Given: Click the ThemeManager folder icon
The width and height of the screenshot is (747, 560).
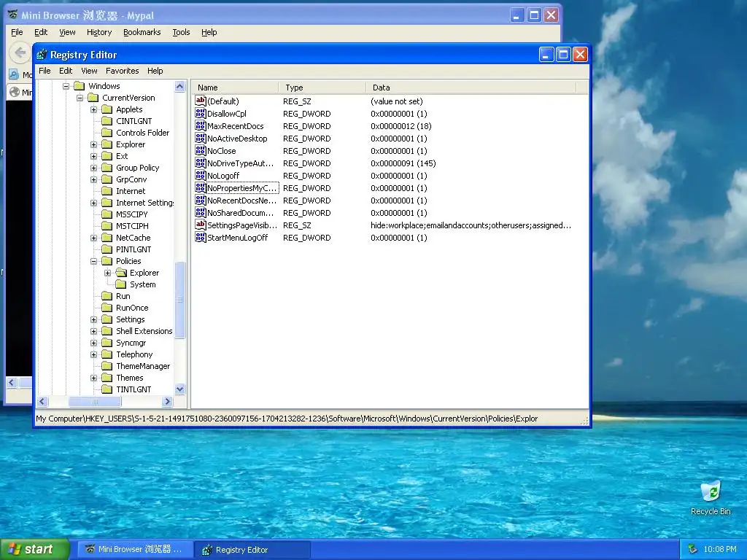Looking at the screenshot, I should 107,366.
